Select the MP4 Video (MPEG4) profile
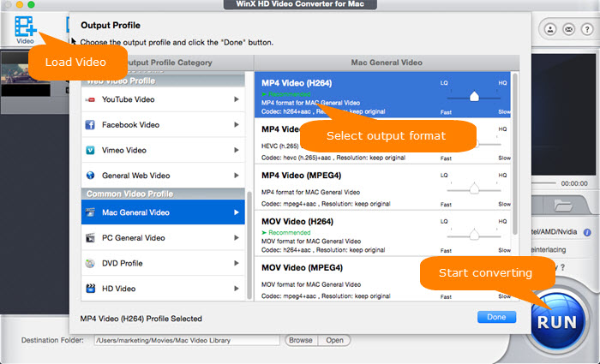The width and height of the screenshot is (600, 364). point(382,188)
